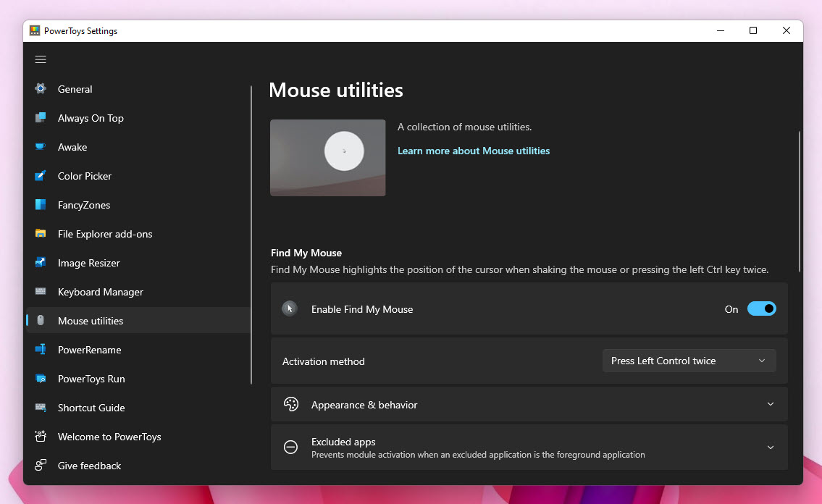Click the Mouse utilities mouse icon
822x504 pixels.
click(41, 321)
